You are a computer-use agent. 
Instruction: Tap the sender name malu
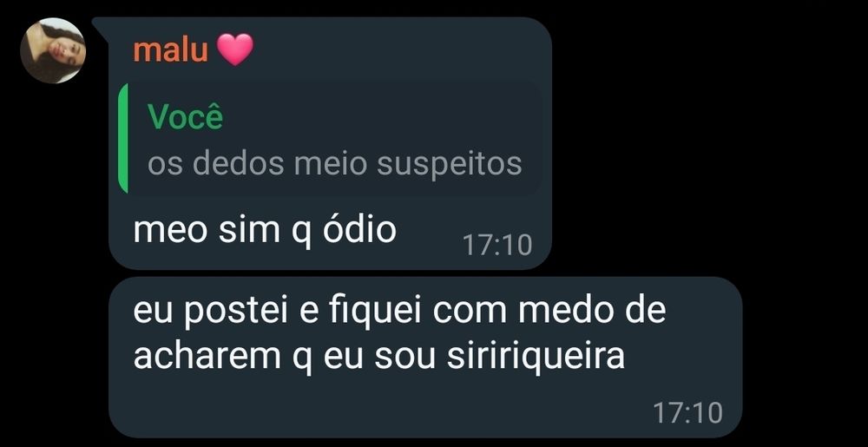coord(170,50)
